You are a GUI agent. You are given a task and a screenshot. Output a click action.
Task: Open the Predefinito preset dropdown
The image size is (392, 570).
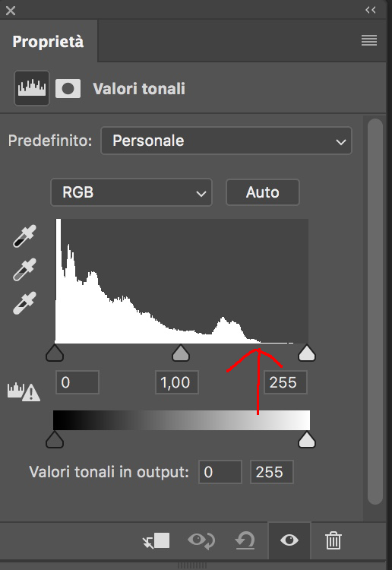(x=226, y=141)
